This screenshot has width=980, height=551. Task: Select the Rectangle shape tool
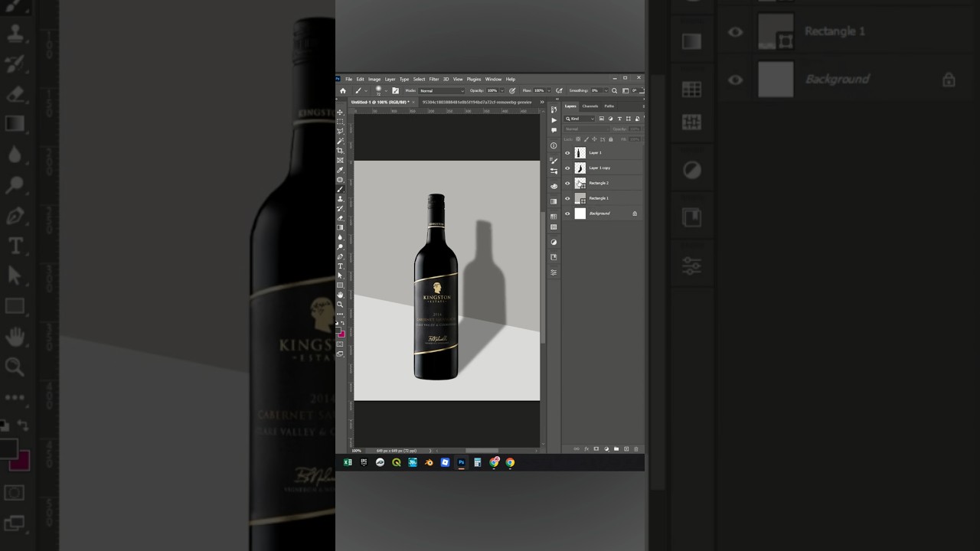341,285
